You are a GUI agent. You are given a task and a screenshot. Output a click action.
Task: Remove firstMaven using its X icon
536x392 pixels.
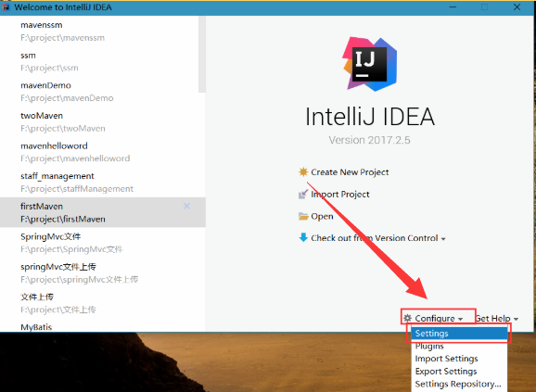(186, 206)
